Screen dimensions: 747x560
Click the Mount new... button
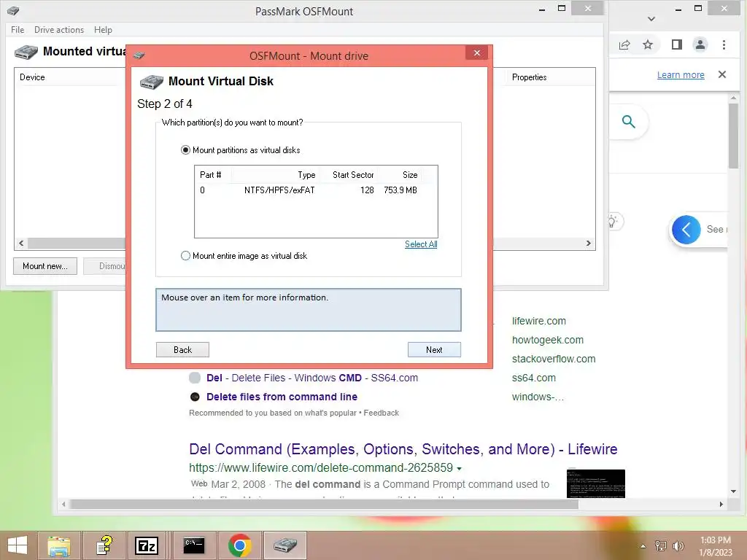[44, 266]
